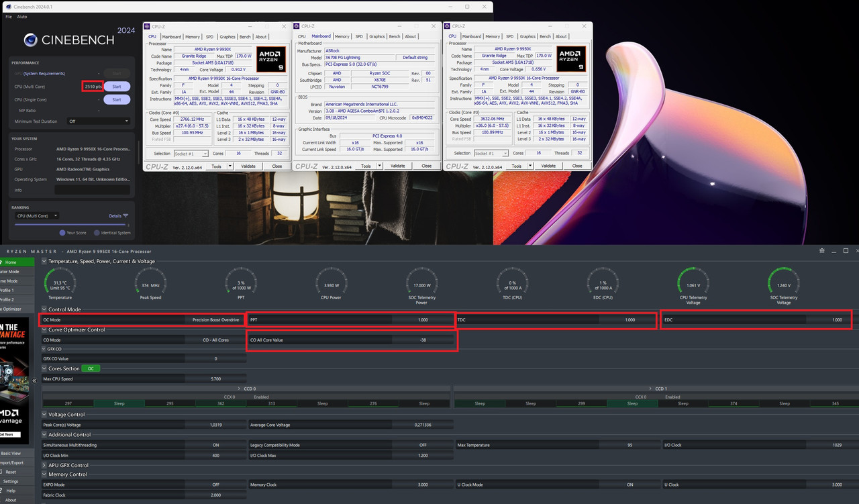Expand the APU GFX Control section
The height and width of the screenshot is (504, 859).
coord(44,465)
